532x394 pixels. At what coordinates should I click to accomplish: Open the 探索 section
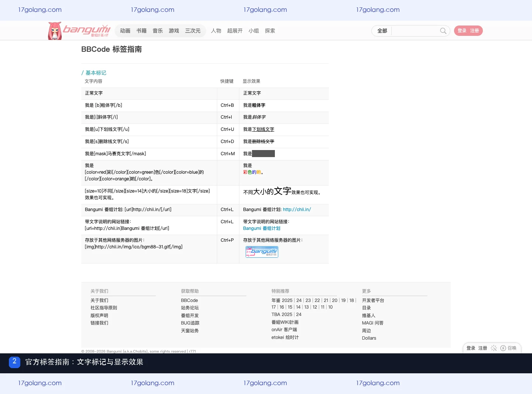[x=270, y=31]
